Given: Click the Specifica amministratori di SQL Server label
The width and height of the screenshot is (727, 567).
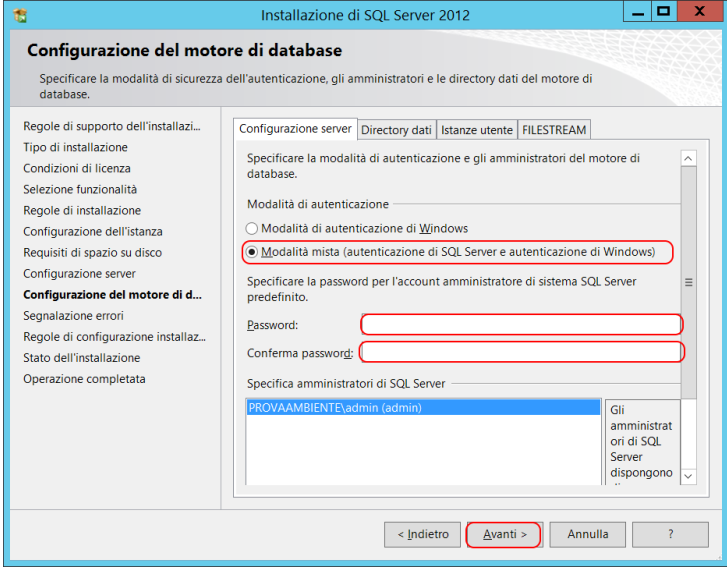Looking at the screenshot, I should pyautogui.click(x=346, y=384).
